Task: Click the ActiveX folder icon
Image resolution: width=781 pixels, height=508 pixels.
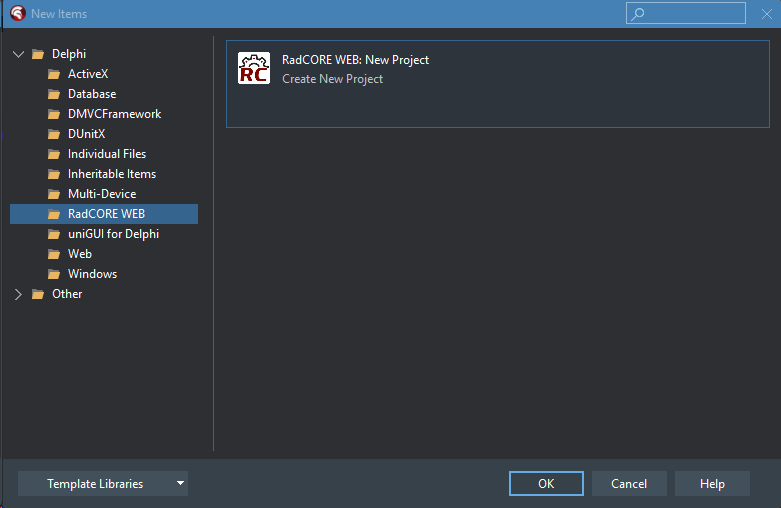Action: 54,74
